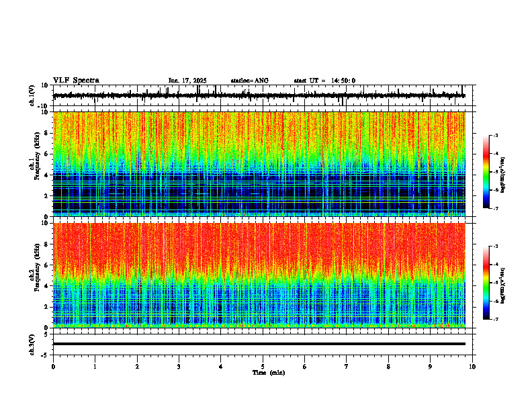The height and width of the screenshot is (411, 532).
Task: Click the "4" kHz tick of ch.2 spectrogram
Action: pos(47,286)
